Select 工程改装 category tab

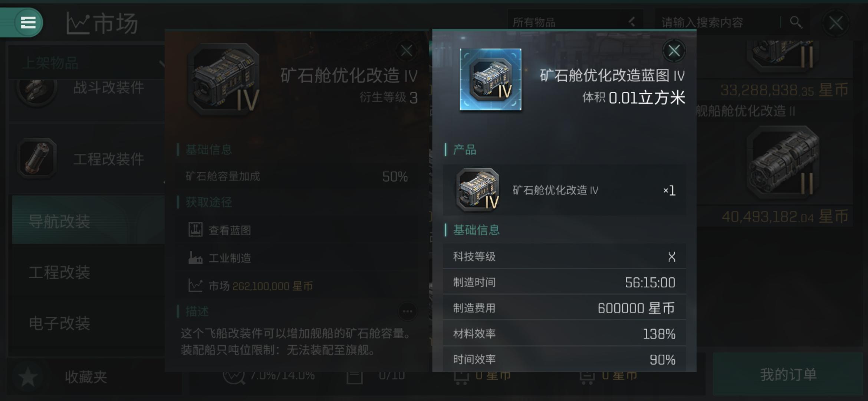point(88,272)
